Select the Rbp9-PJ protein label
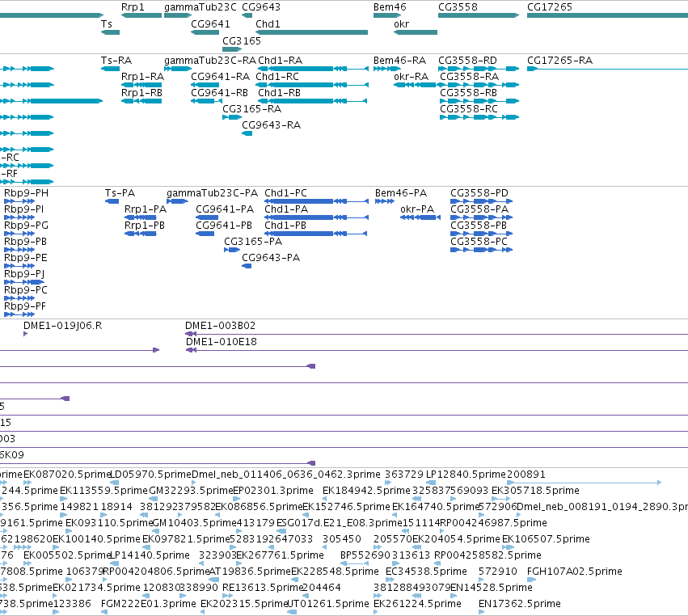The height and width of the screenshot is (616, 688). [x=24, y=274]
